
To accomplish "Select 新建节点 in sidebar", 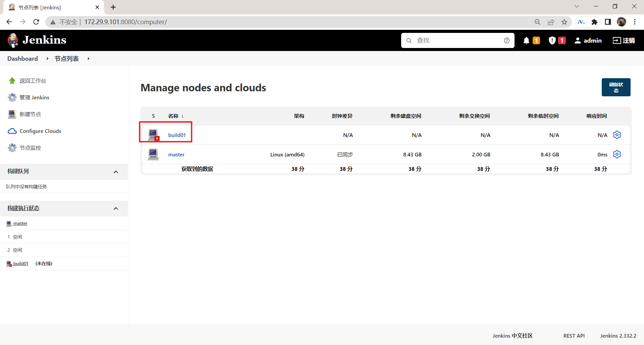I will click(x=30, y=114).
